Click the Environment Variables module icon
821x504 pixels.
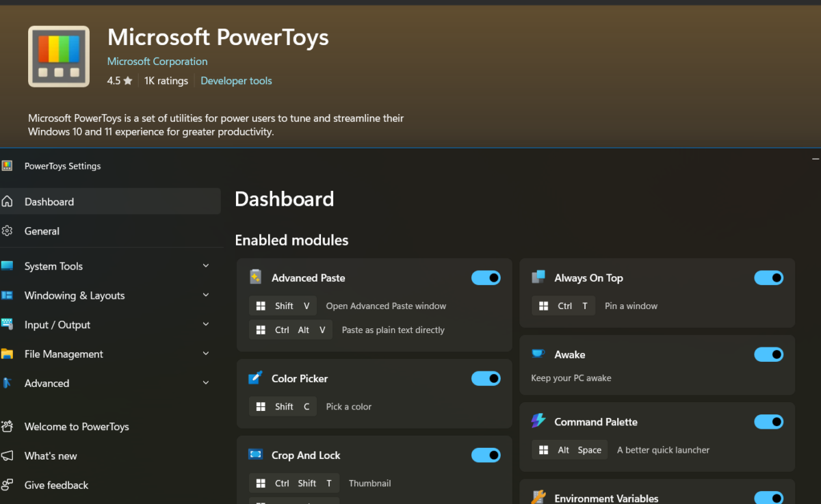538,498
